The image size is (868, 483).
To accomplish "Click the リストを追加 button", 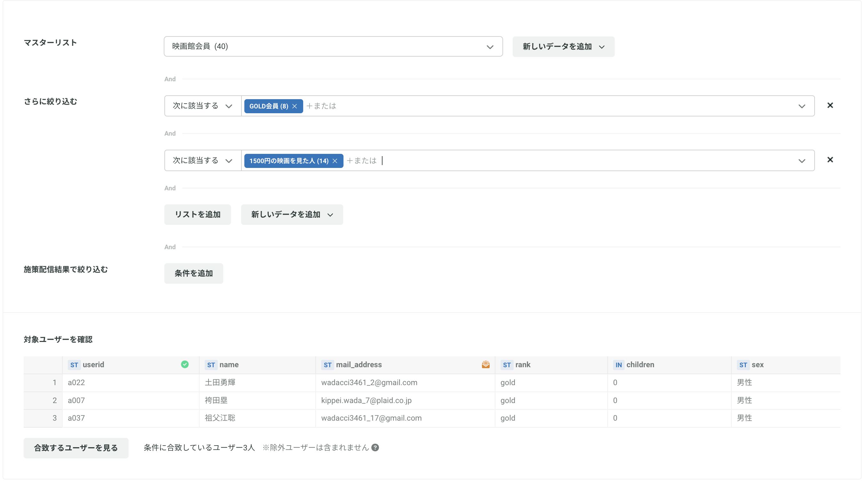I will (x=197, y=214).
